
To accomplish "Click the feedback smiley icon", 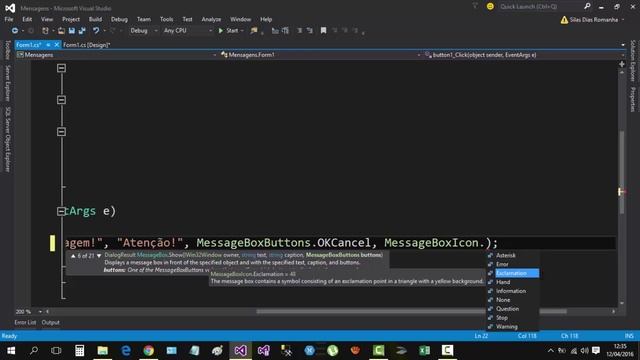I will [x=490, y=7].
